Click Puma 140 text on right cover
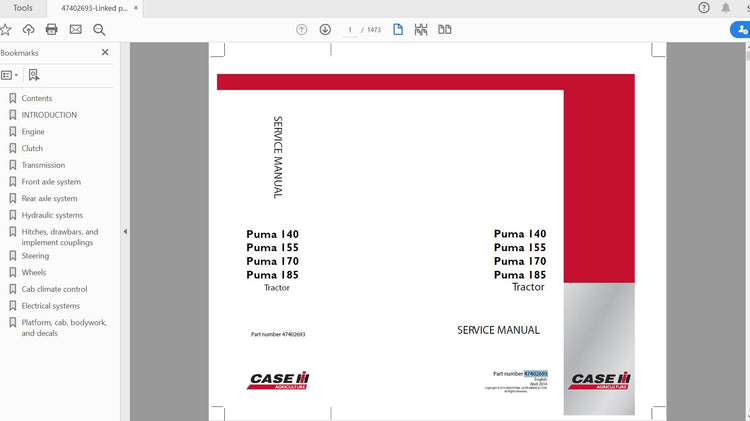Screen dimensions: 750x421 coord(520,234)
